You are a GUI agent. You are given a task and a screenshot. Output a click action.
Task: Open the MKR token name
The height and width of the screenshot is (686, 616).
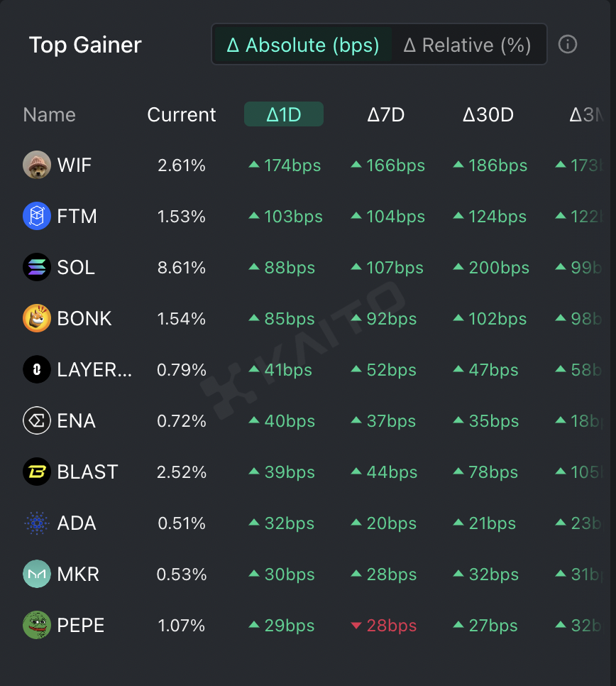[x=77, y=575]
